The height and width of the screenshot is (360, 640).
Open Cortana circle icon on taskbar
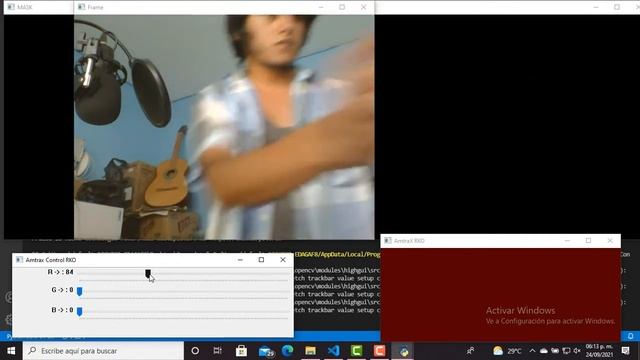pyautogui.click(x=195, y=351)
